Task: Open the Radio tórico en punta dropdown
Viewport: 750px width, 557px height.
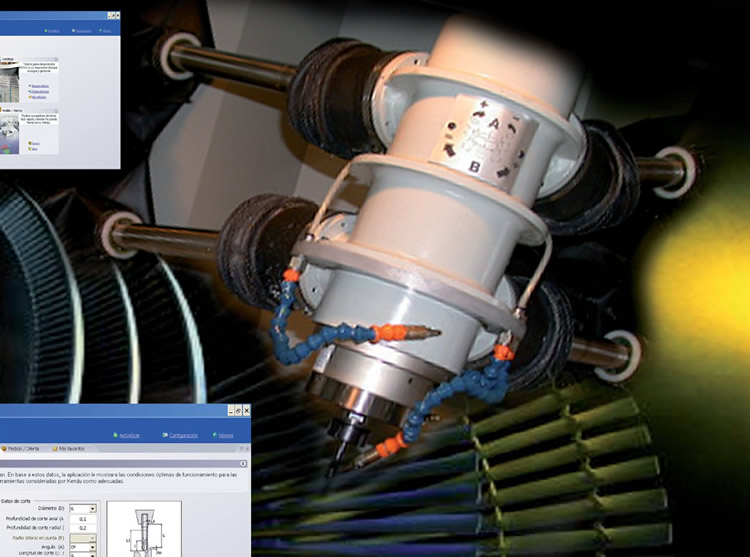Action: [x=93, y=538]
